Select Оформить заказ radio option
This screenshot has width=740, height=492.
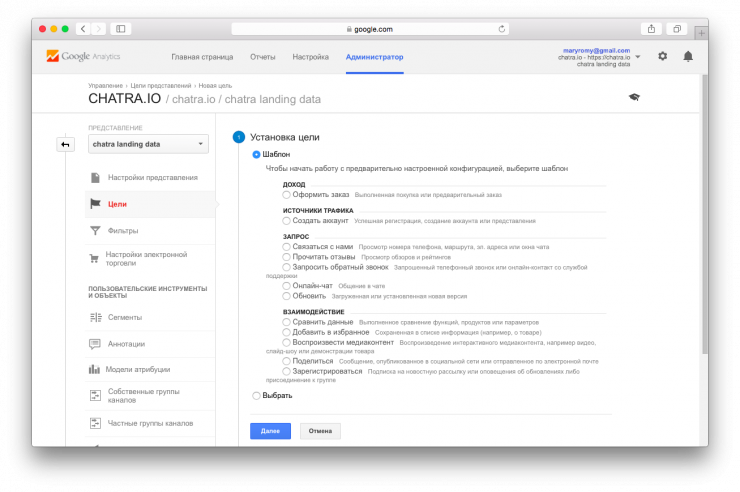click(x=287, y=195)
